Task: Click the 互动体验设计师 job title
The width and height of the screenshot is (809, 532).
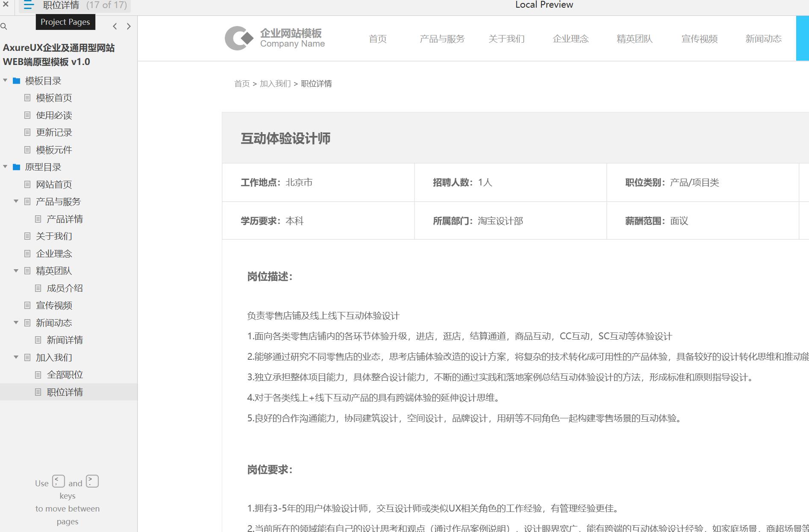Action: coord(285,138)
